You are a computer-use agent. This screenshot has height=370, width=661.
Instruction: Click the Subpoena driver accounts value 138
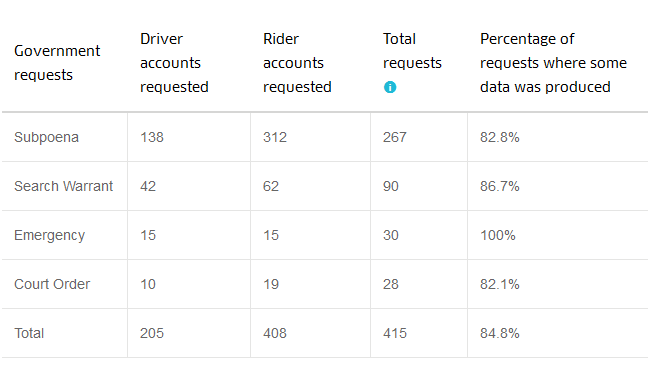tap(152, 137)
